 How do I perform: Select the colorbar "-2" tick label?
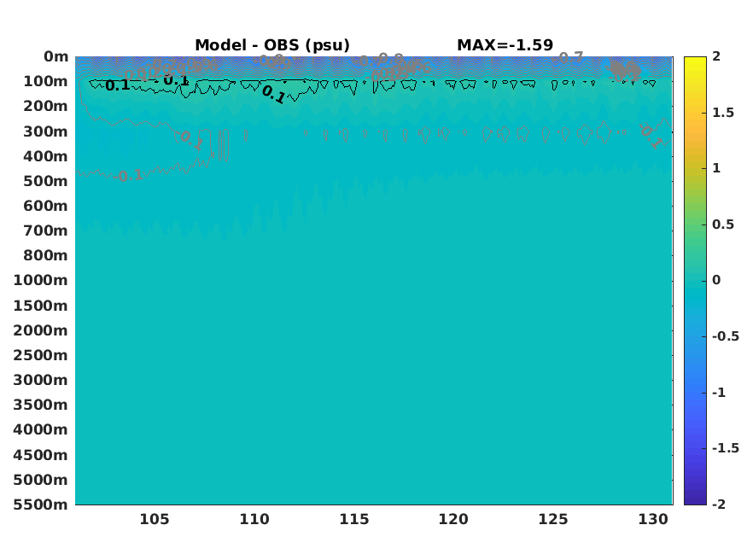719,505
